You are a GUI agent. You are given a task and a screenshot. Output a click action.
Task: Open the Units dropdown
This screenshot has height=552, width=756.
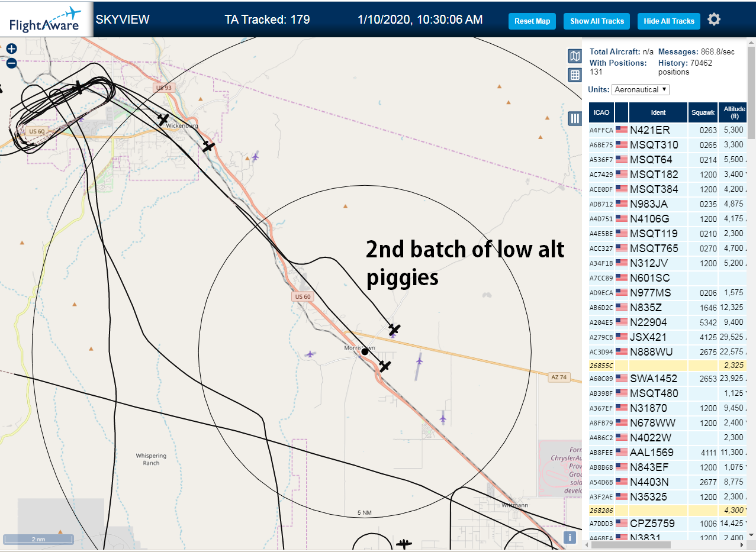coord(641,89)
